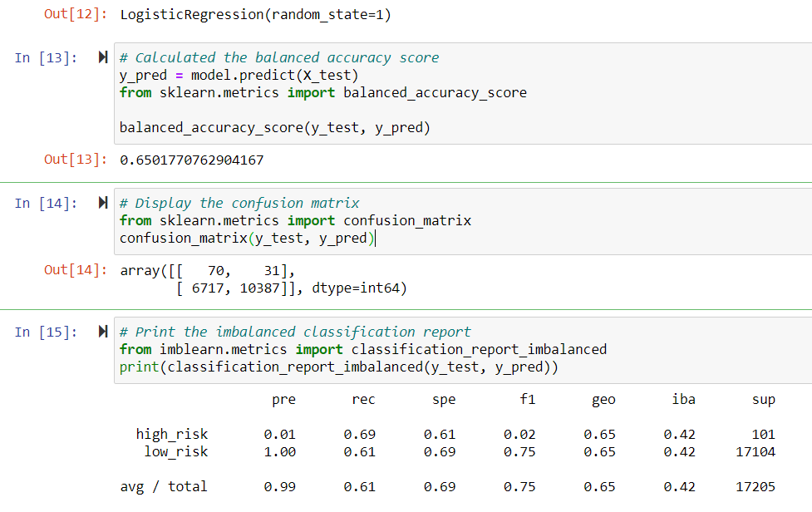Click the LogisticRegression(random_state=1) output text
This screenshot has height=512, width=812.
tap(255, 14)
